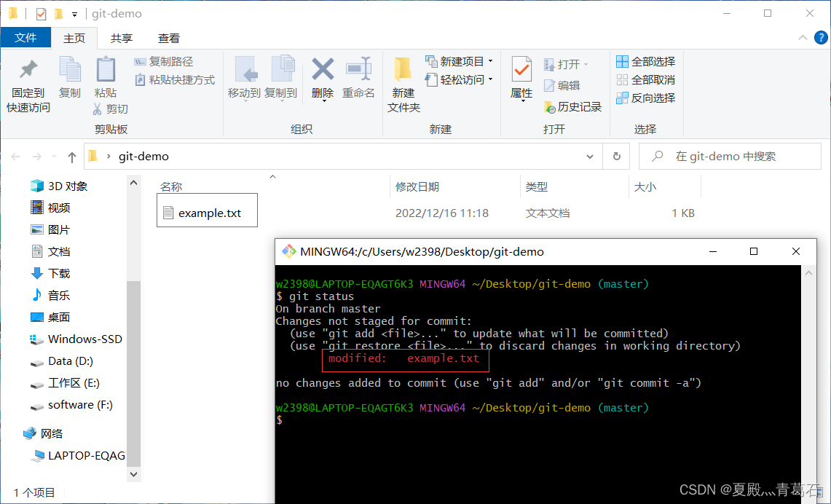Open recent locations dropdown arrow

click(x=54, y=157)
